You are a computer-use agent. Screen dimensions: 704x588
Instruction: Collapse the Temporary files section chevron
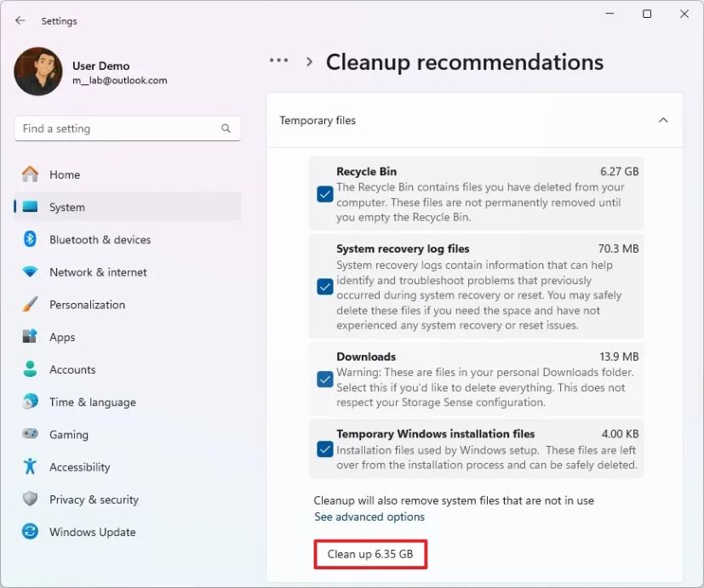[662, 120]
